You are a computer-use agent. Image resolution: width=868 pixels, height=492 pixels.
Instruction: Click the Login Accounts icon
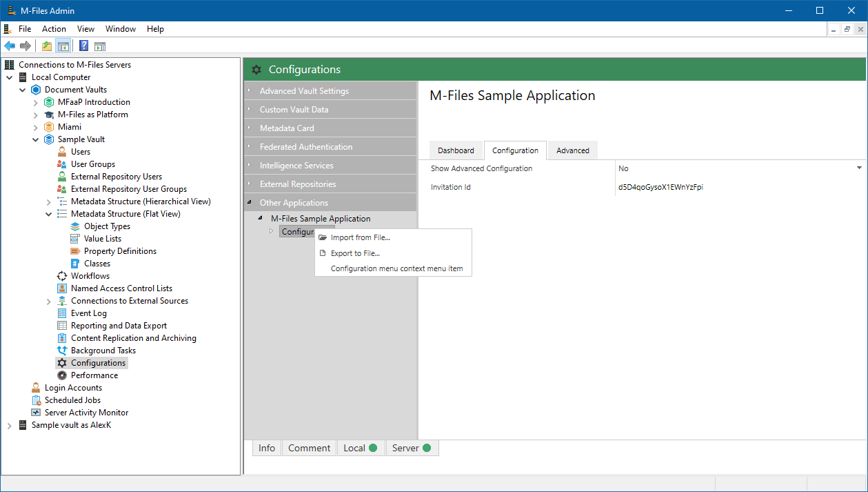[x=36, y=388]
